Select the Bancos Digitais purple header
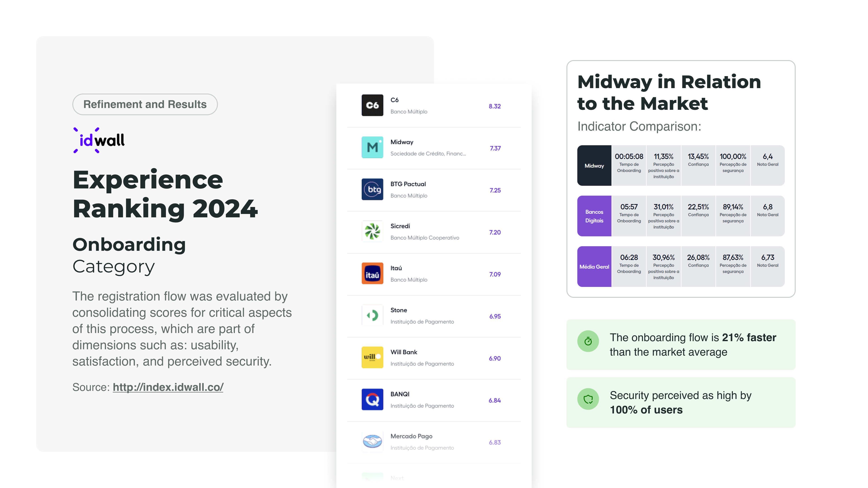Viewport: 868px width, 488px height. pyautogui.click(x=594, y=216)
